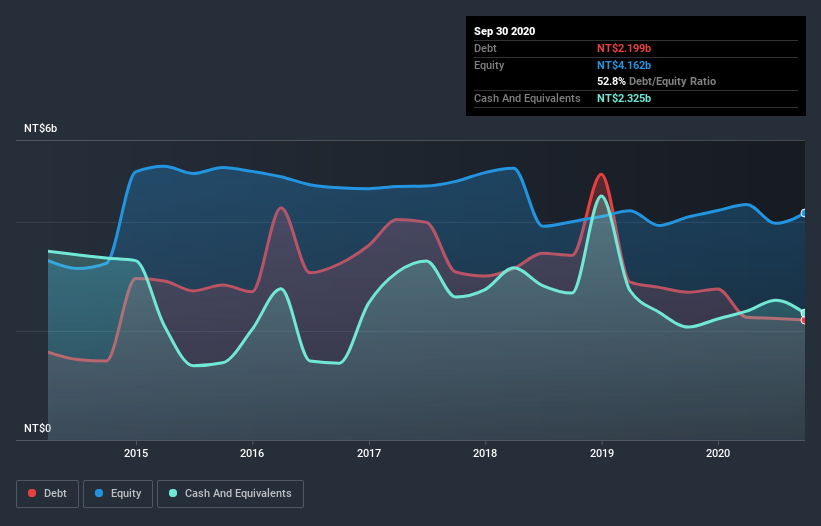821x526 pixels.
Task: Select the 2018 x-axis label
Action: (x=485, y=453)
